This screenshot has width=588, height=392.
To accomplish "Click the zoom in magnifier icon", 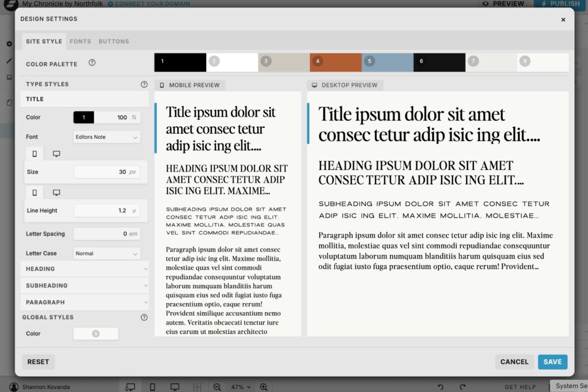I will [264, 387].
